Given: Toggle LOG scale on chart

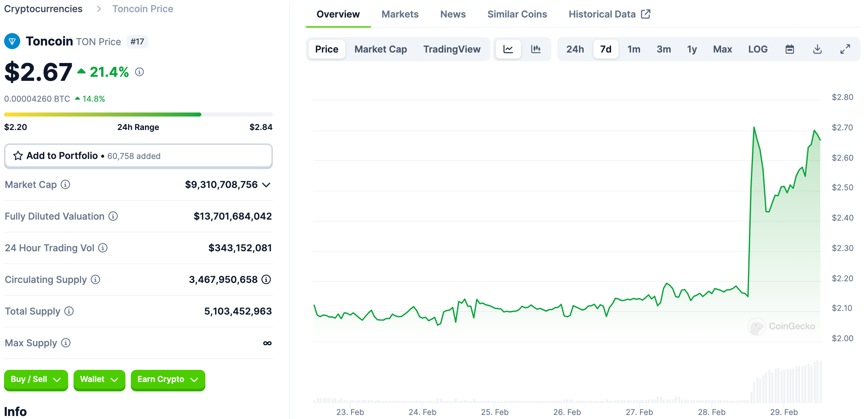Looking at the screenshot, I should point(758,49).
